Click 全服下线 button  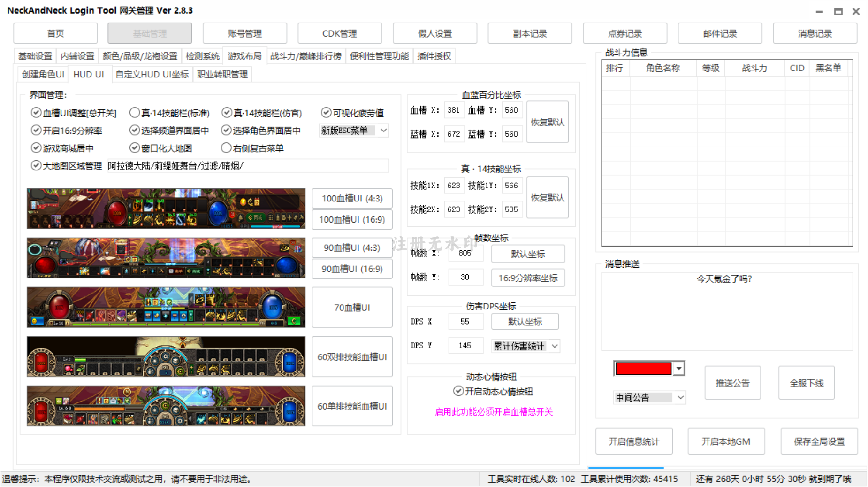click(807, 383)
